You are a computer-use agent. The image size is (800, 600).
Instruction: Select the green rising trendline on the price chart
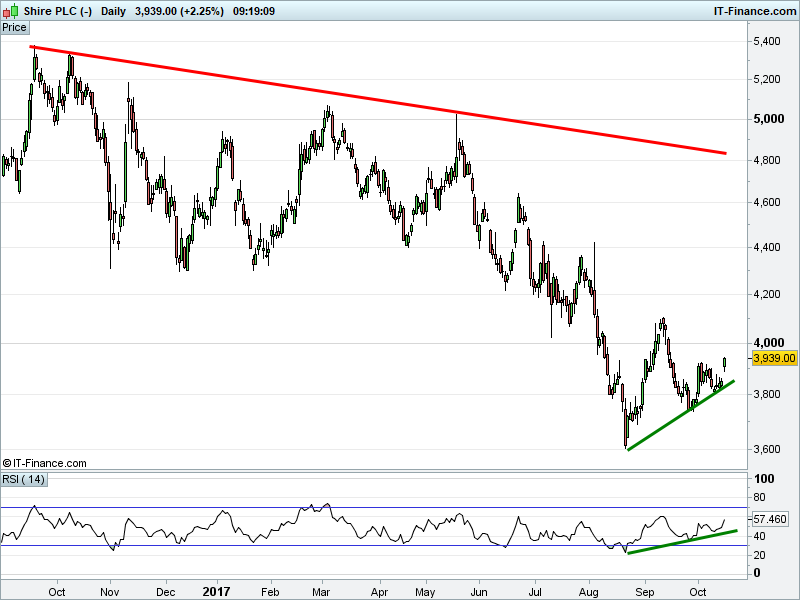click(x=680, y=415)
